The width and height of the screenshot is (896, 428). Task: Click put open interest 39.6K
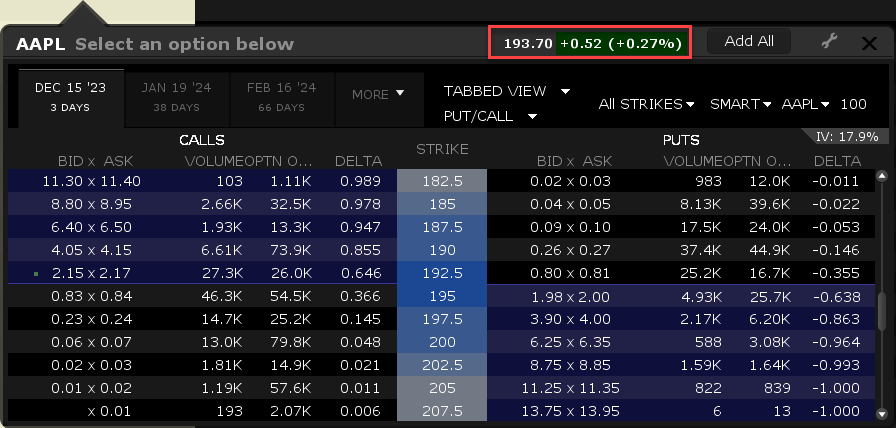[x=770, y=204]
